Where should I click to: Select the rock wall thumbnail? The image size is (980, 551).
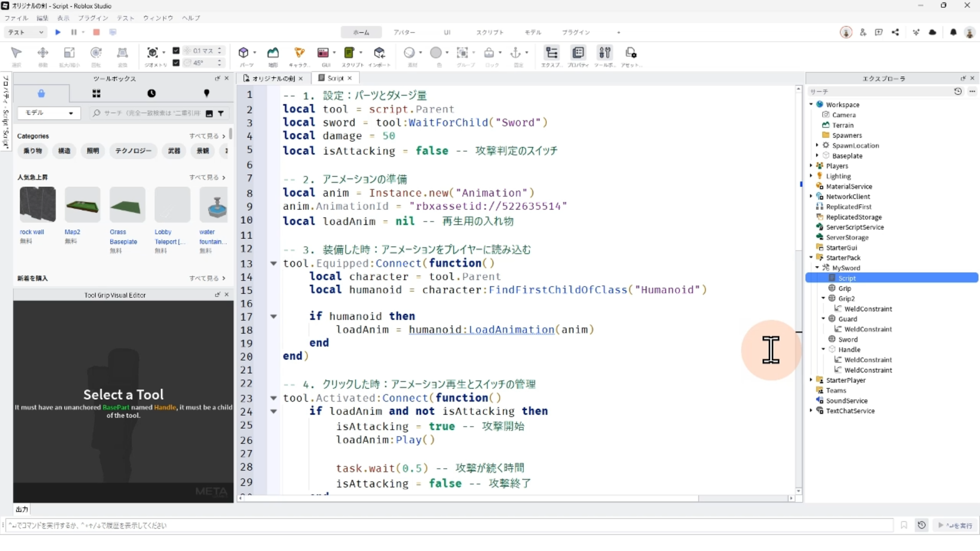pyautogui.click(x=38, y=205)
